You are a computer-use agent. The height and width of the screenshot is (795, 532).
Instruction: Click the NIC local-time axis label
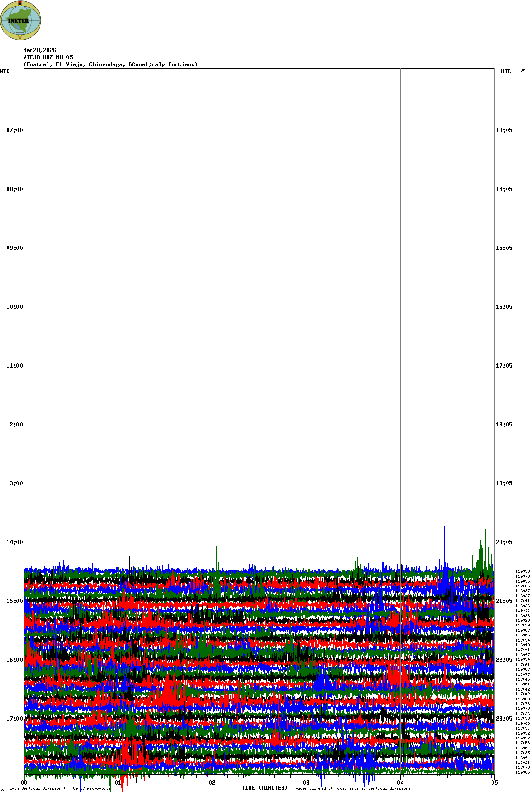[x=5, y=72]
